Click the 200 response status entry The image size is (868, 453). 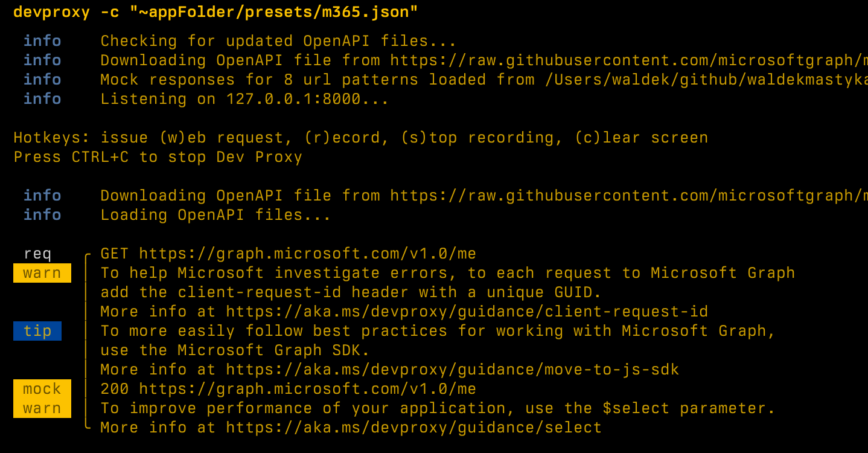point(290,388)
